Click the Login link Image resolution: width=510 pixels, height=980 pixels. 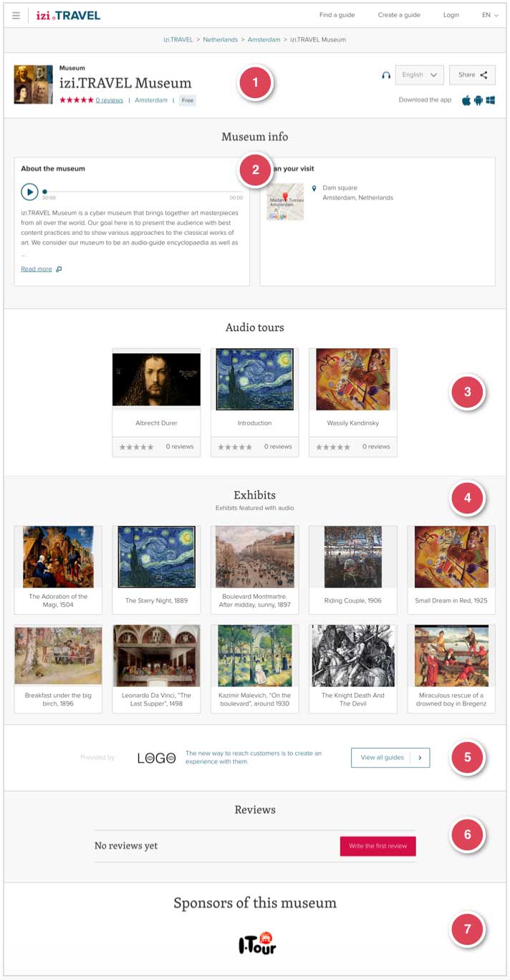tap(451, 15)
